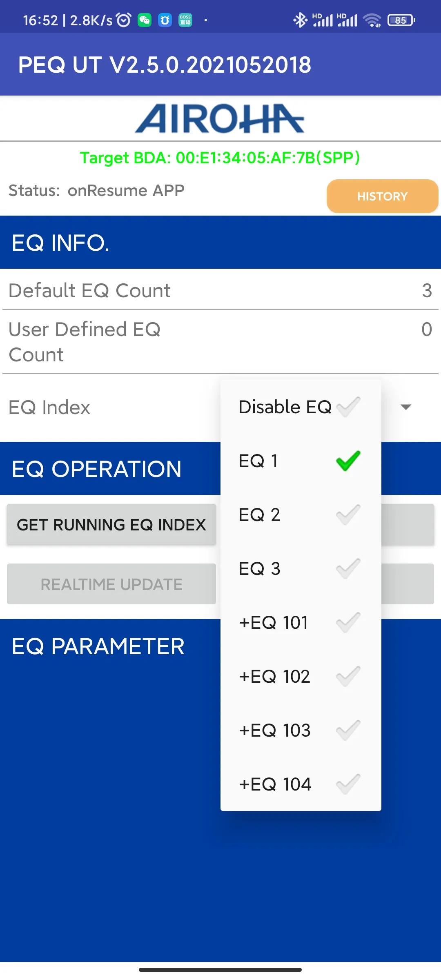Viewport: 441px width, 980px height.
Task: Tap the green checkmark beside EQ 1
Action: (x=348, y=461)
